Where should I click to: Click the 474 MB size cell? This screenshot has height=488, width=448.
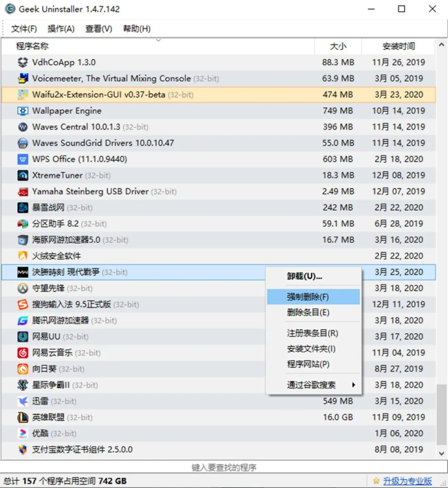[x=338, y=95]
